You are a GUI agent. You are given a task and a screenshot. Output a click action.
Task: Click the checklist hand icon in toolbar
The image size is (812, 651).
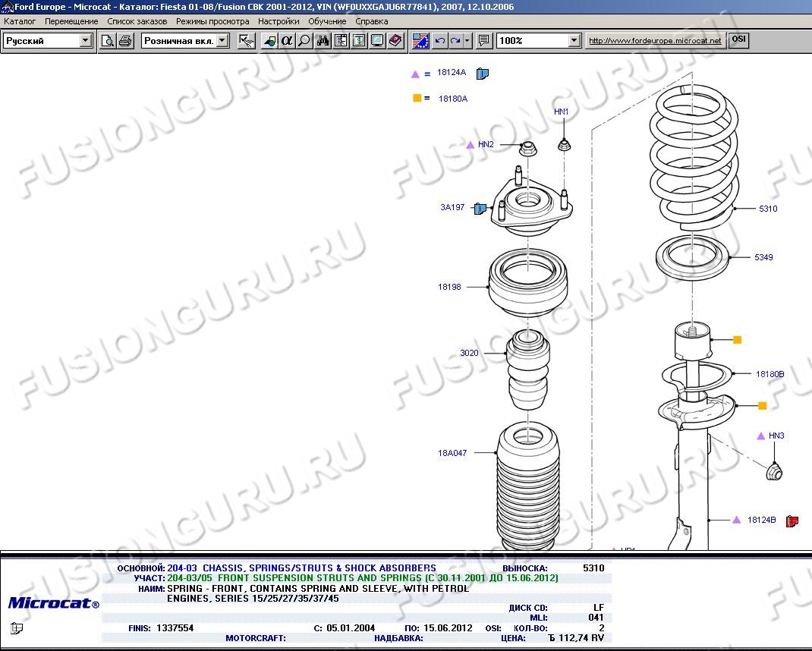247,40
